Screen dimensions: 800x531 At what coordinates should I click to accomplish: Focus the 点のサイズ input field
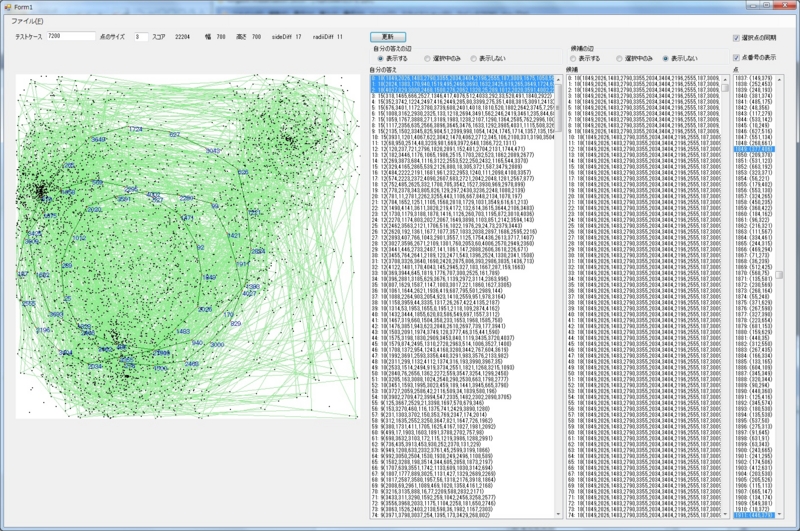point(141,37)
